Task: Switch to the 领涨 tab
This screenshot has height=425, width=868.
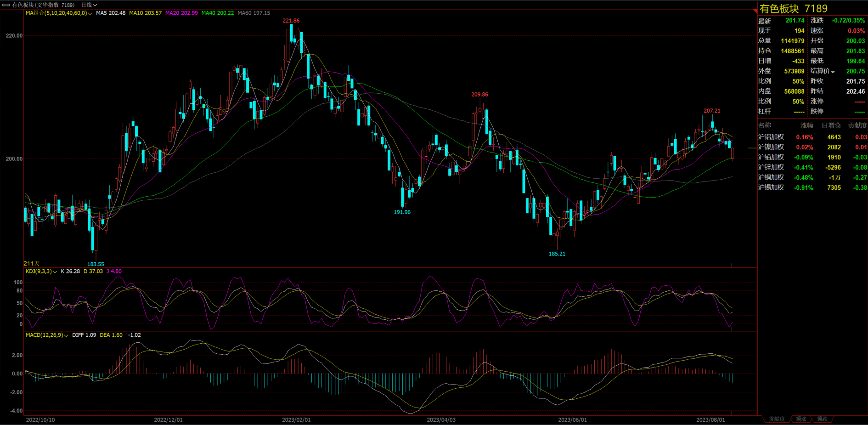Action: coord(801,419)
